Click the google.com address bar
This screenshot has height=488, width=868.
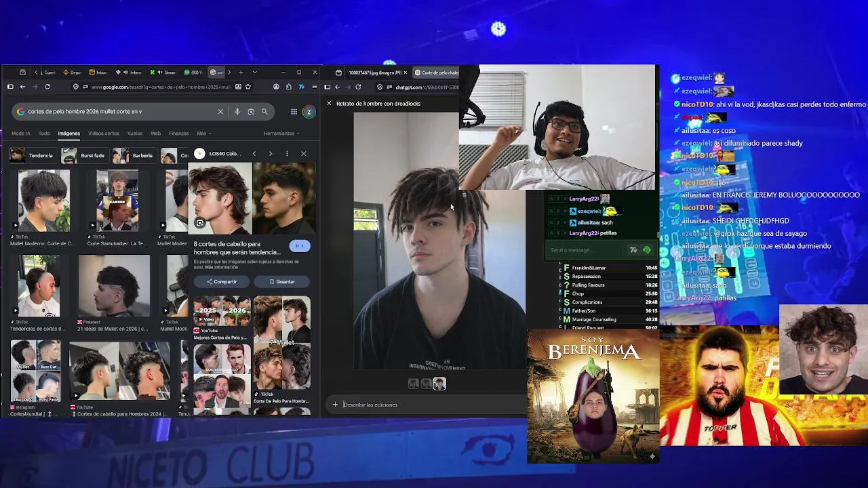161,87
